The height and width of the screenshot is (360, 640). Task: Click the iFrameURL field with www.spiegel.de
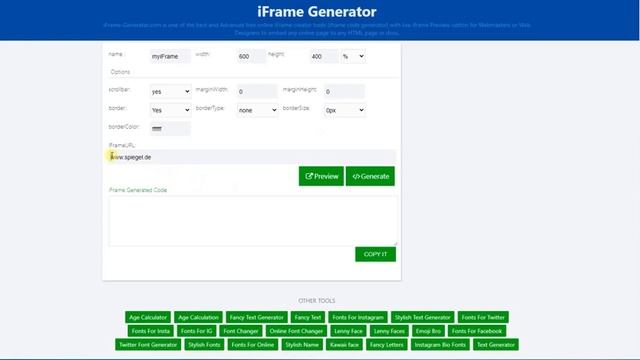[252, 157]
